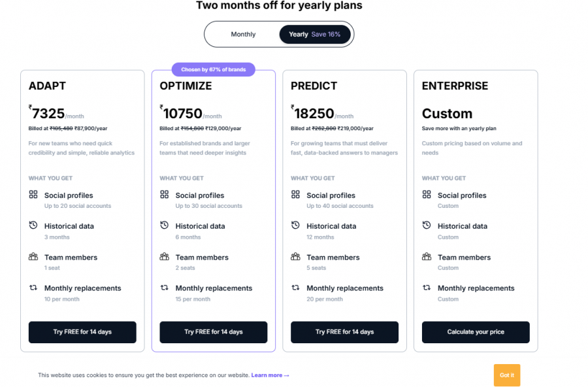Switch billing to Monthly
Screen dimensions: 588x387
[243, 34]
